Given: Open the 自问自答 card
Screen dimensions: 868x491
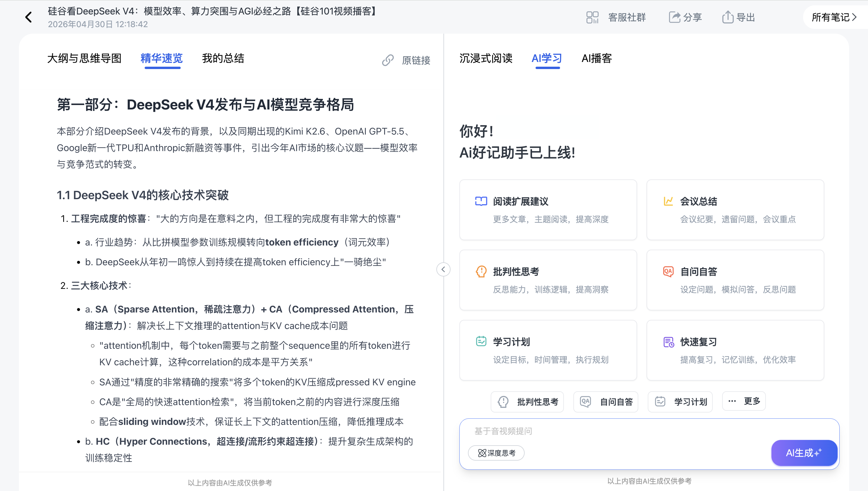Looking at the screenshot, I should tap(735, 280).
